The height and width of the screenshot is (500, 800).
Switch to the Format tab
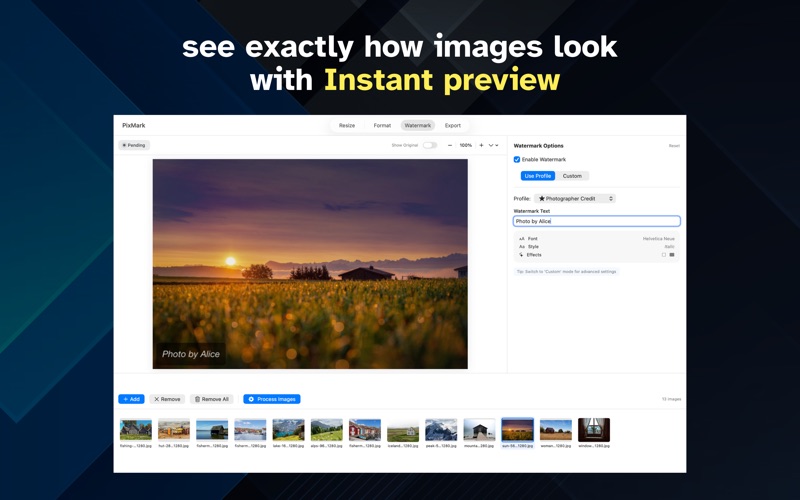pyautogui.click(x=382, y=126)
